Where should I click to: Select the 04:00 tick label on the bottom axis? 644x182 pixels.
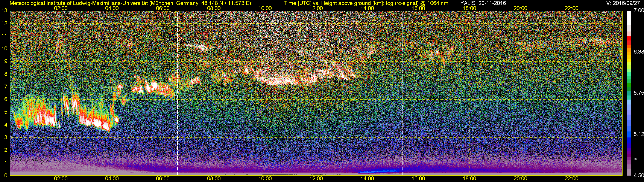coord(112,179)
